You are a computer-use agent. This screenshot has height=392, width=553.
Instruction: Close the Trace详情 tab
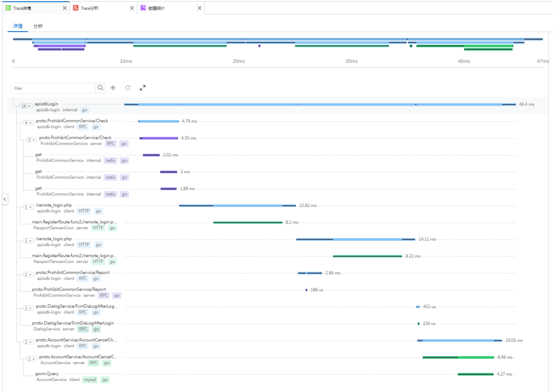click(x=65, y=8)
